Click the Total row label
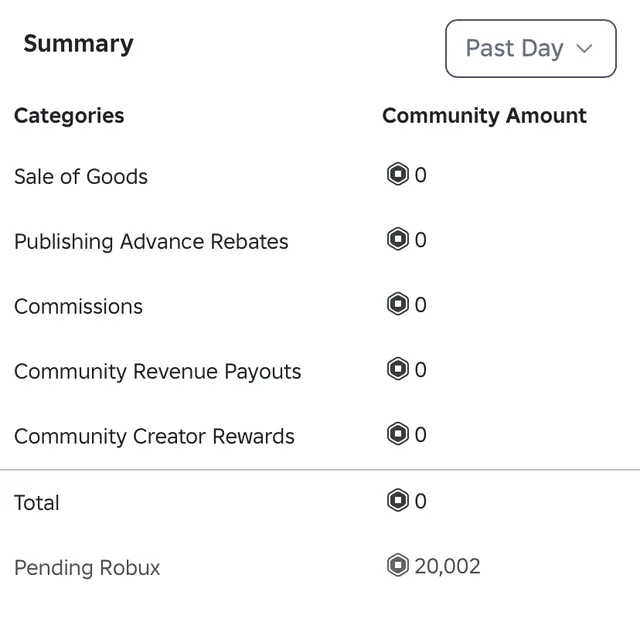The height and width of the screenshot is (640, 640). click(37, 503)
